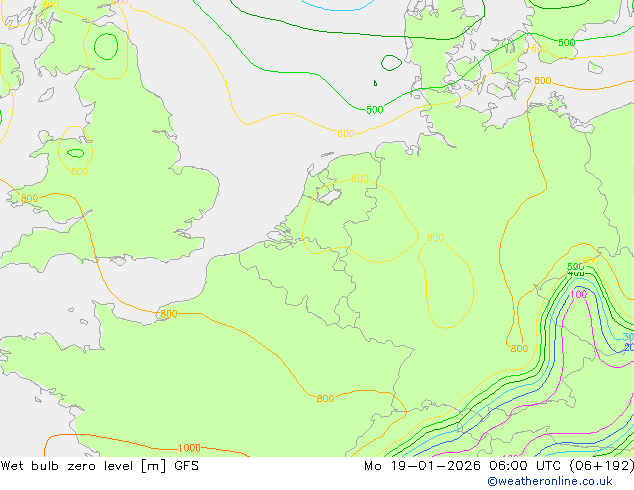Click the magenta "100" label over the Alps
Viewport: 634px width, 490px height.
578,294
